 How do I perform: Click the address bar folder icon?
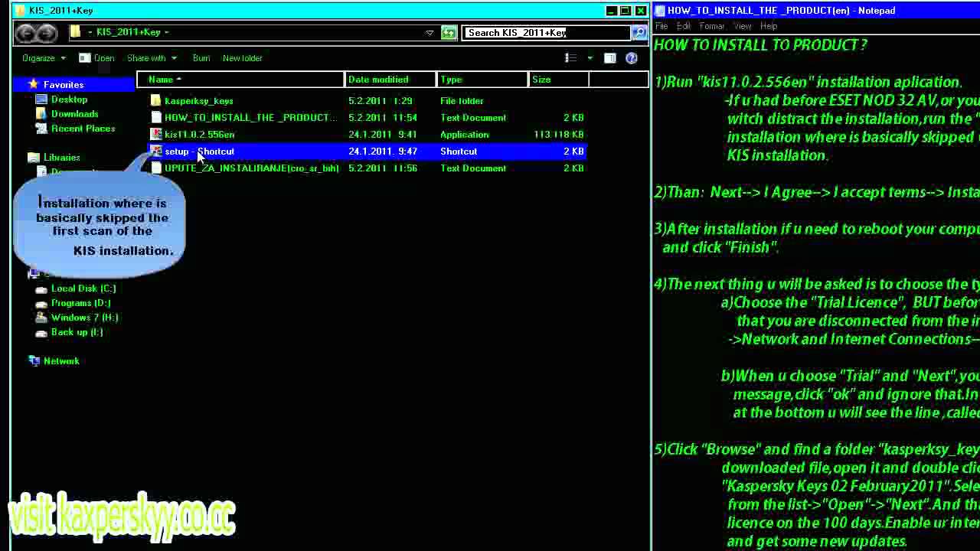click(75, 32)
